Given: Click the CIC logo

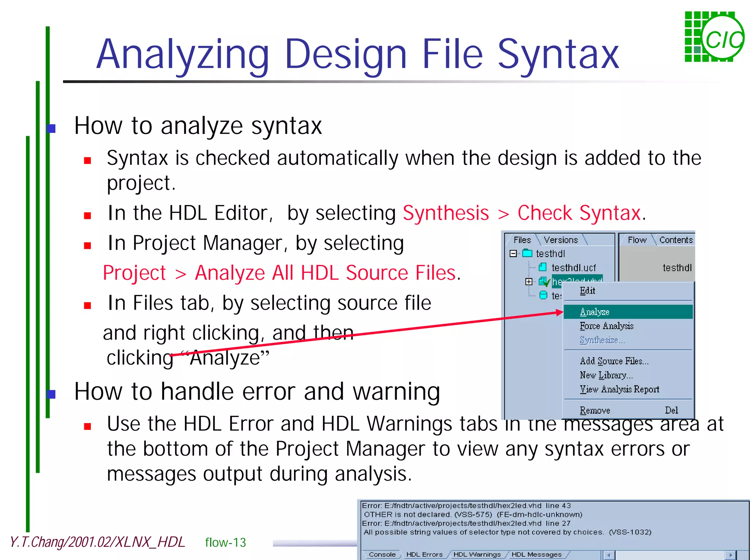Looking at the screenshot, I should (x=714, y=37).
